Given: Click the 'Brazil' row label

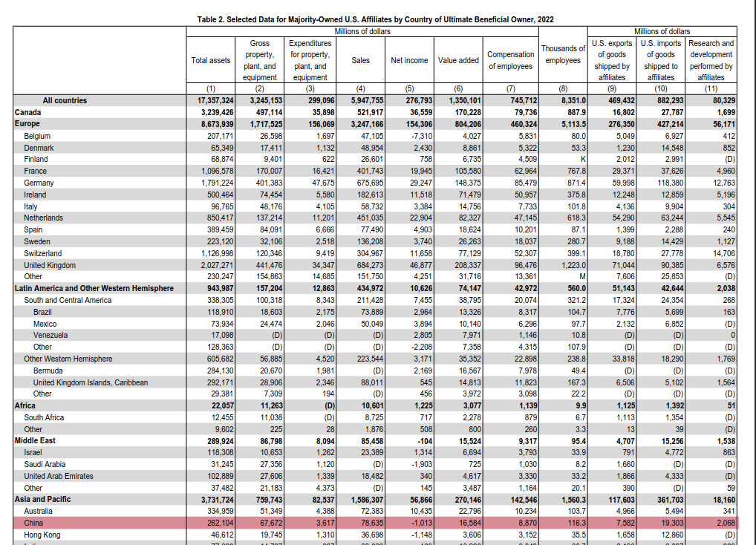Looking at the screenshot, I should click(42, 313).
